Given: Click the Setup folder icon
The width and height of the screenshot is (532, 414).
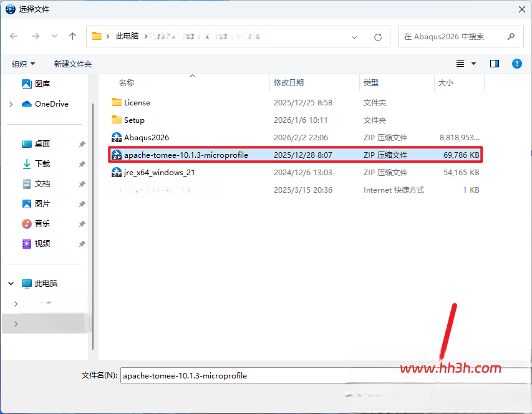Looking at the screenshot, I should (117, 120).
